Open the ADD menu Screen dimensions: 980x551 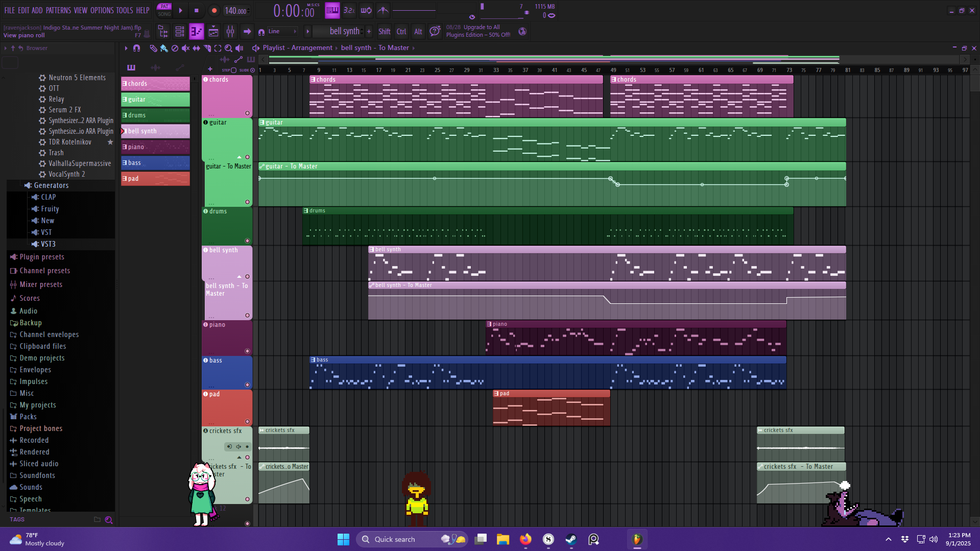coord(37,10)
